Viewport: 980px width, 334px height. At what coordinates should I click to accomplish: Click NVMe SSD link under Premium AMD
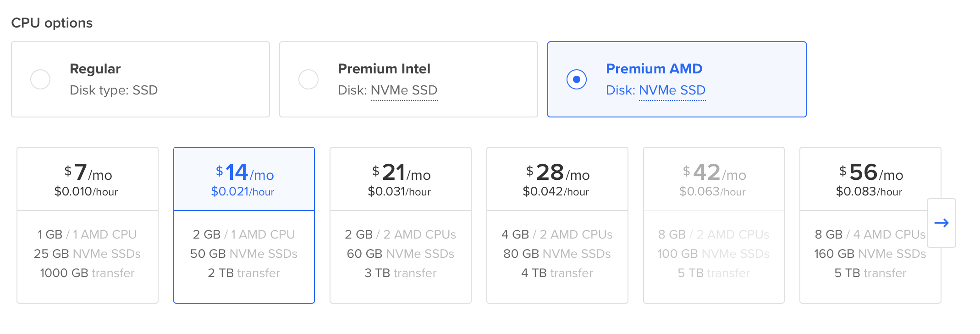672,90
